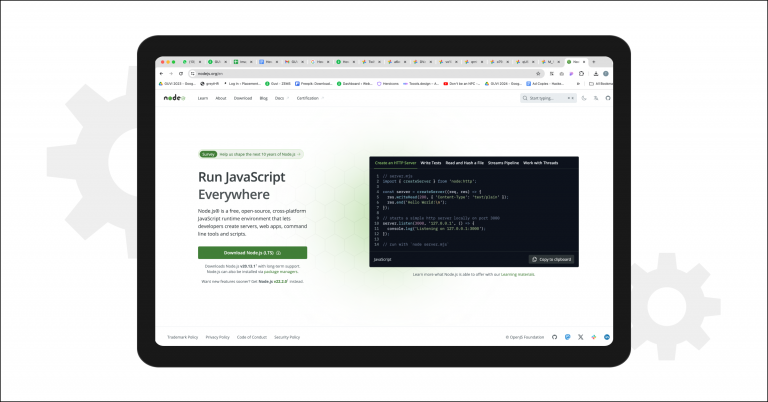Click the YouTube "Don't be an NPC" bookmark
The image size is (768, 402).
(x=462, y=84)
